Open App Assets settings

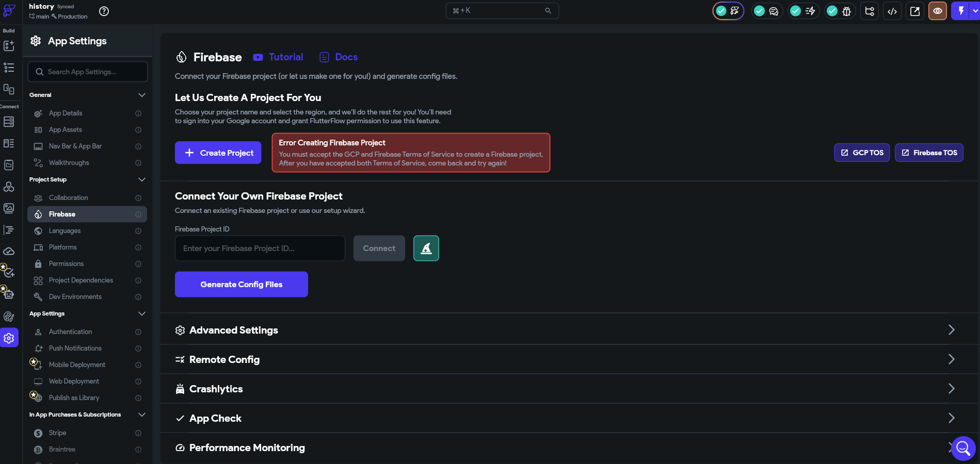[x=87, y=130]
